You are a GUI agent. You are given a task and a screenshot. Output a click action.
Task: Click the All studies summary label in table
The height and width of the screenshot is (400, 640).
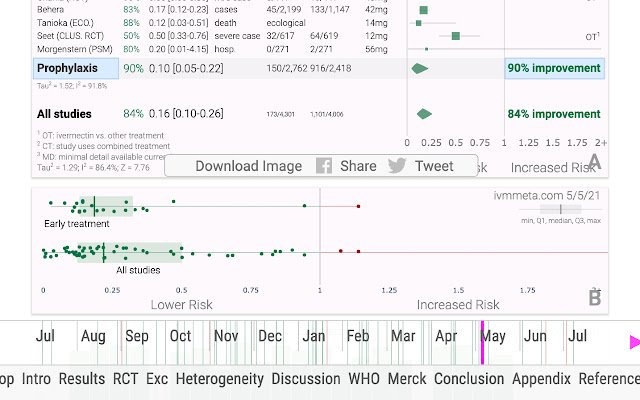pos(64,114)
